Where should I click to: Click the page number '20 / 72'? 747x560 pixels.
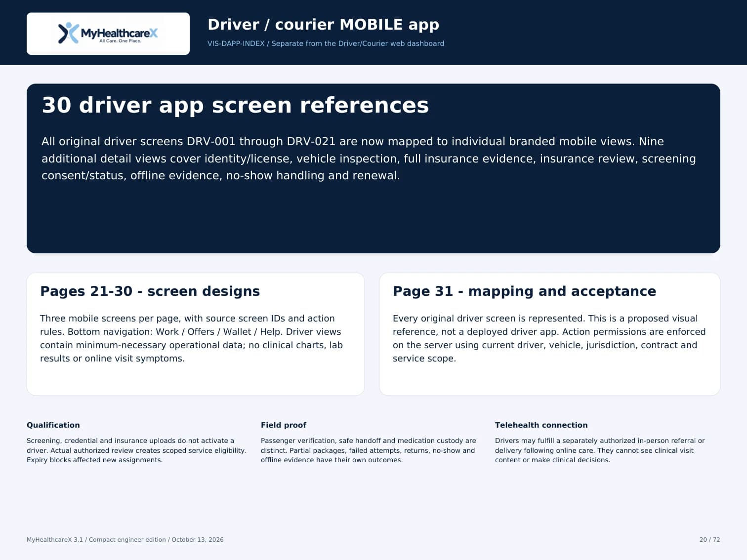[x=709, y=540]
